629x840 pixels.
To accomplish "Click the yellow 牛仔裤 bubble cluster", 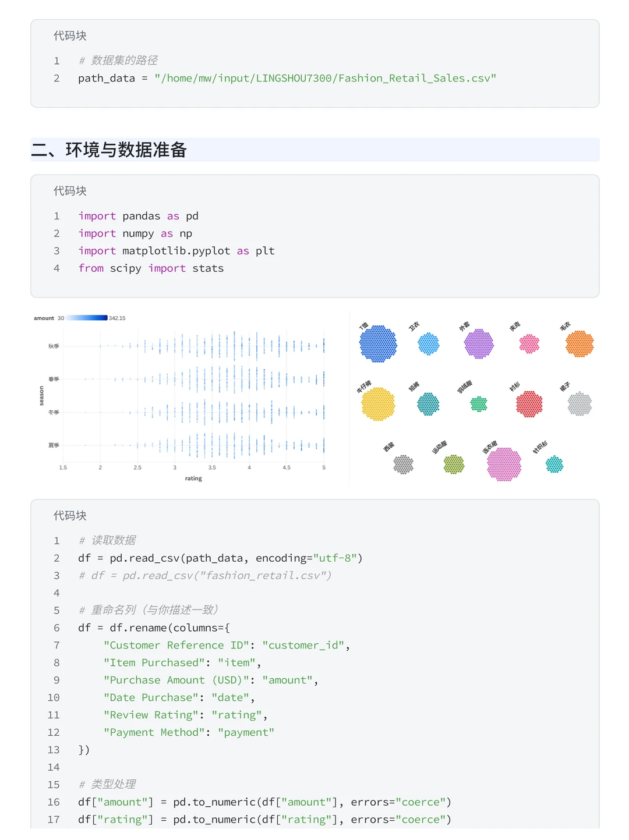I will [x=378, y=404].
